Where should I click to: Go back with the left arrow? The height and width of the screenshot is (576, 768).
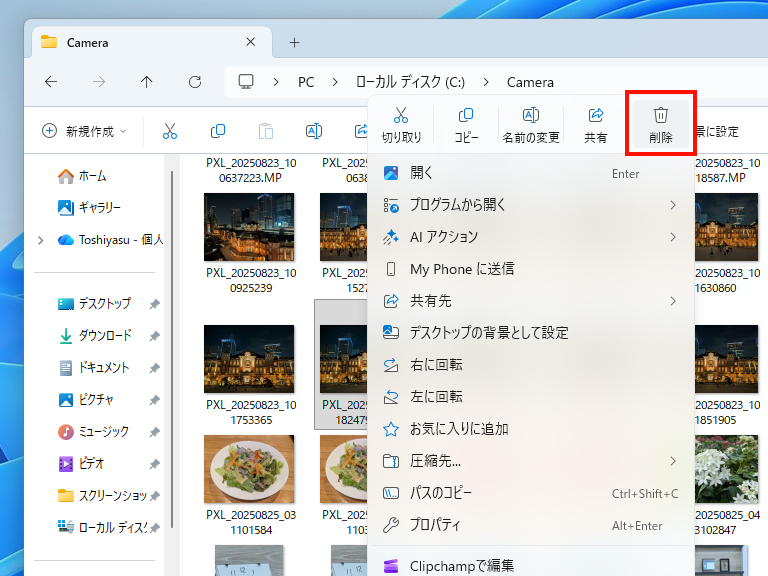(51, 82)
